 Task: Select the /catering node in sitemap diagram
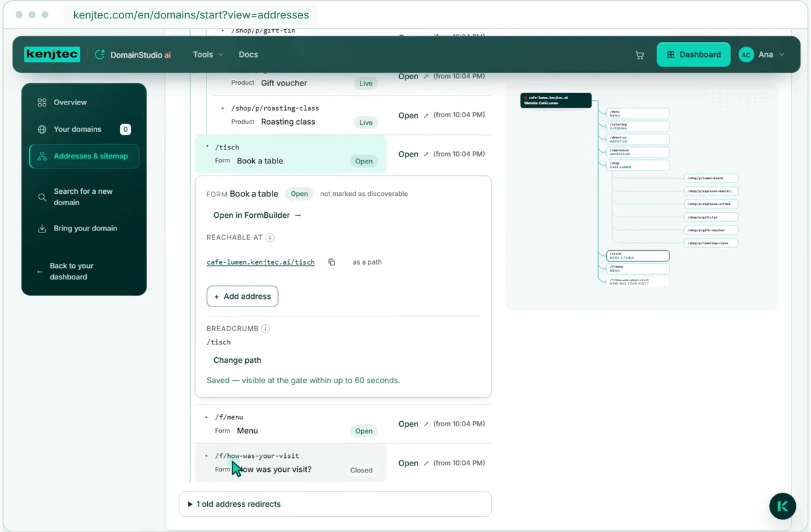637,126
